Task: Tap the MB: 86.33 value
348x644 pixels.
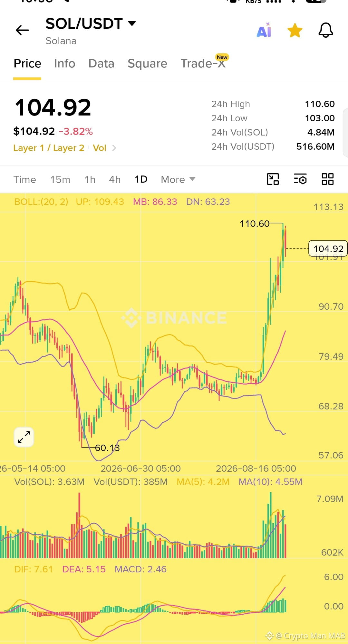Action: click(x=155, y=202)
